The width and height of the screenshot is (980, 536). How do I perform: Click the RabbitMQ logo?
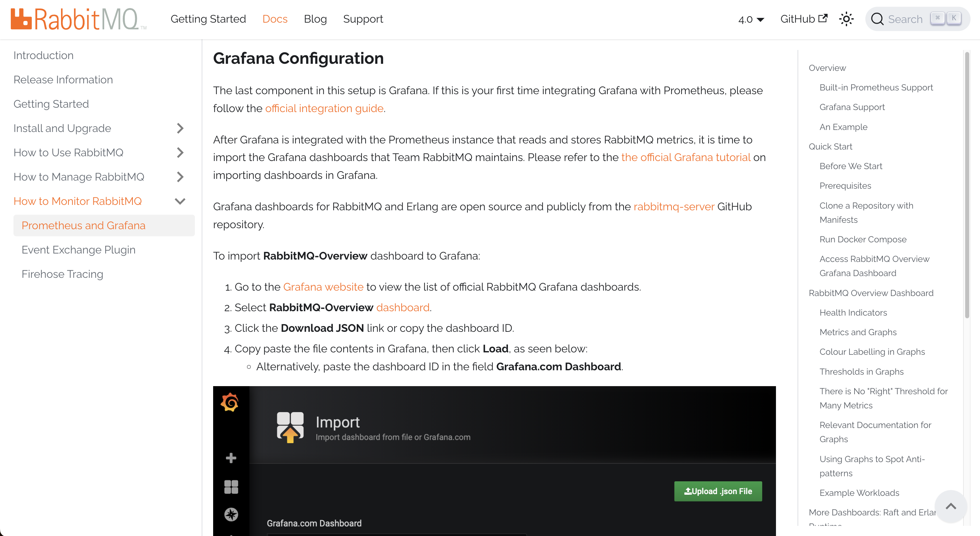click(x=78, y=19)
